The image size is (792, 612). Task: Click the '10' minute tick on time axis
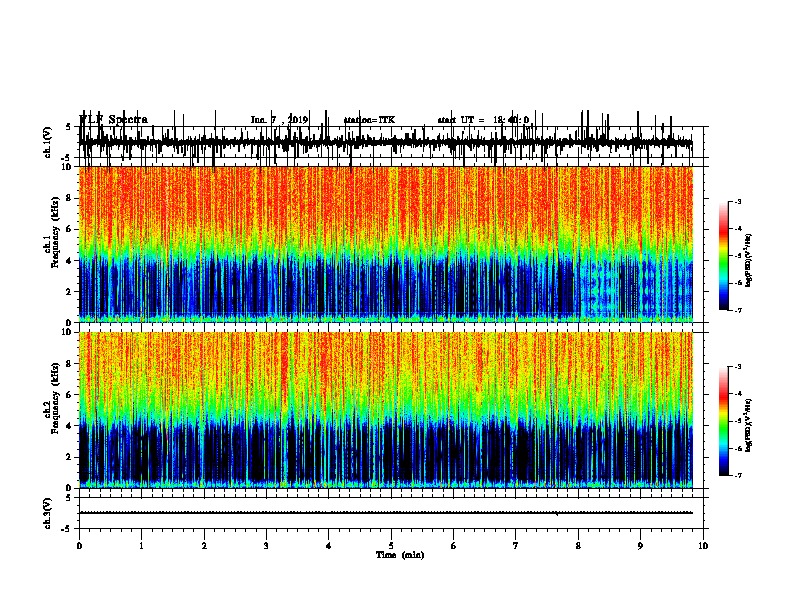(703, 546)
